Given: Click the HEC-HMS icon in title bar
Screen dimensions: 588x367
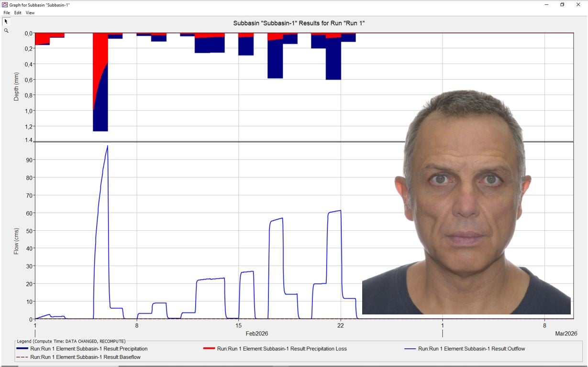Looking at the screenshot, I should click(x=5, y=4).
